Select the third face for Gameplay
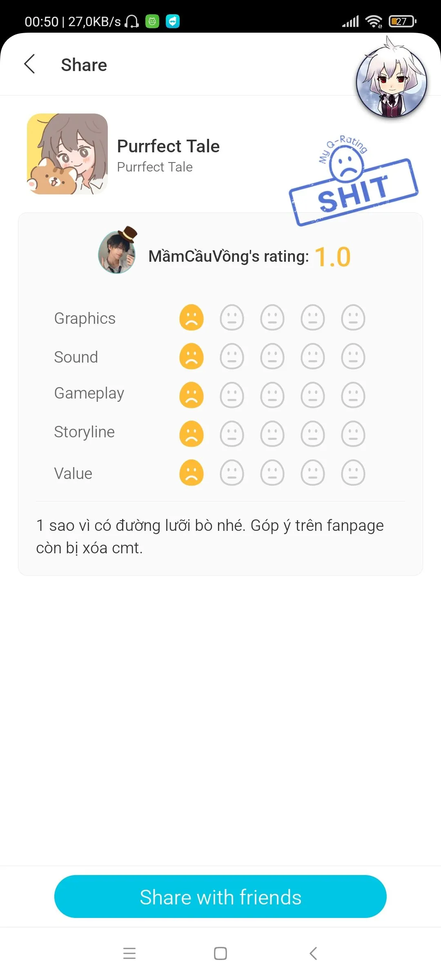The width and height of the screenshot is (441, 980). (272, 395)
